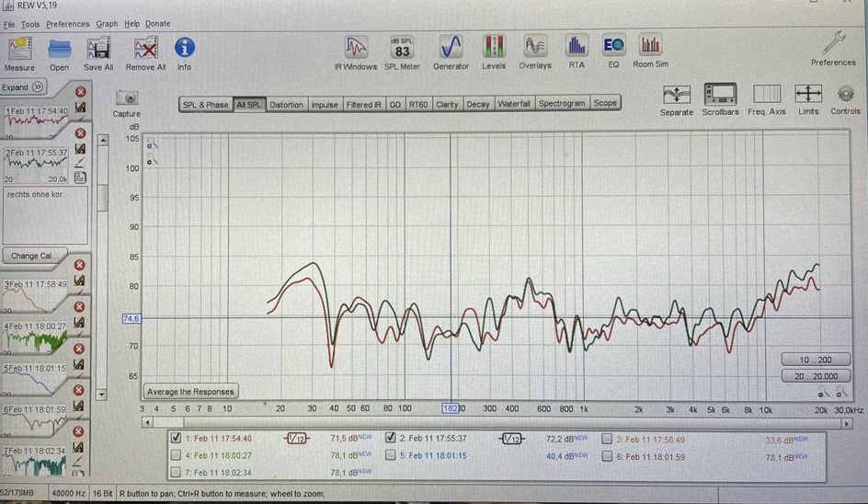Check the box for 7: Feb 11 18:02:34
This screenshot has width=868, height=504.
point(177,472)
